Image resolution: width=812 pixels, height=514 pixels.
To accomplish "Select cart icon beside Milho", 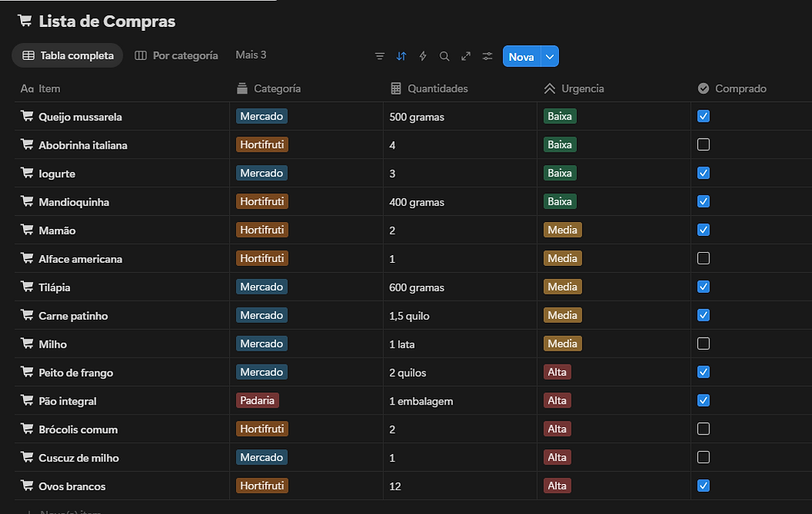I will click(27, 344).
